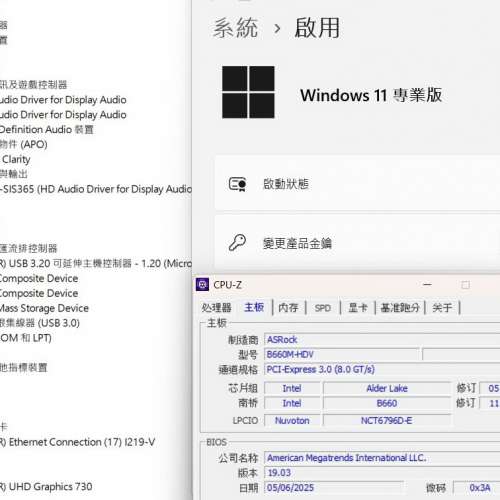This screenshot has height=500, width=500.
Task: Click the Alder Lake chipset value
Action: 387,388
